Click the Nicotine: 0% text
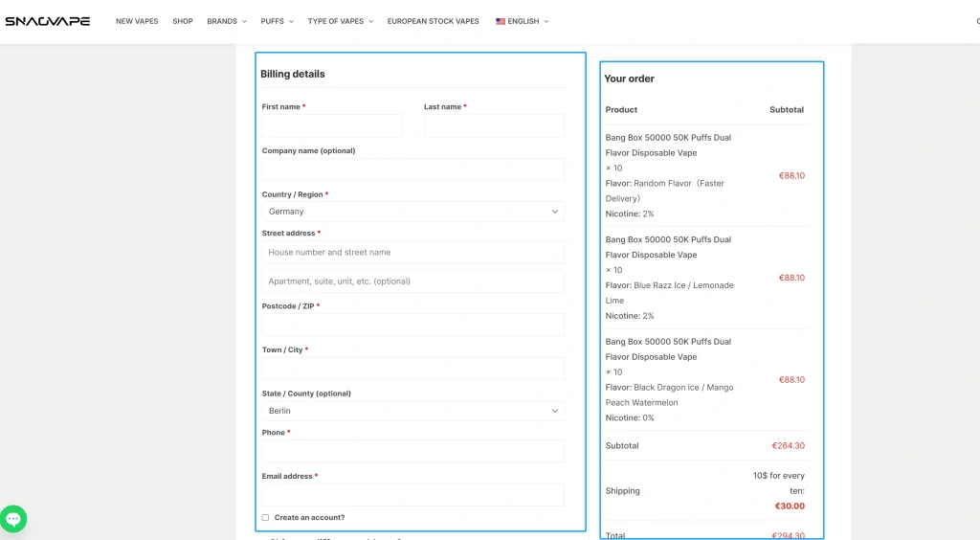The height and width of the screenshot is (540, 980). (x=630, y=418)
